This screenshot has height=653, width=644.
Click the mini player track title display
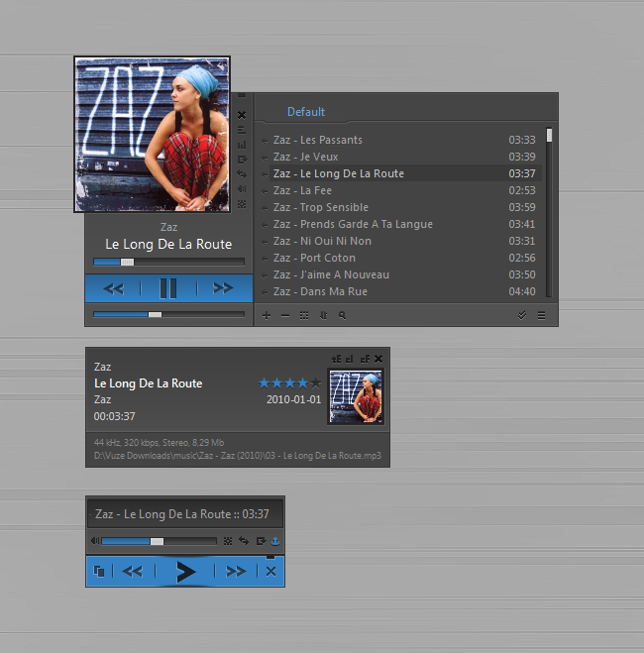[x=185, y=514]
